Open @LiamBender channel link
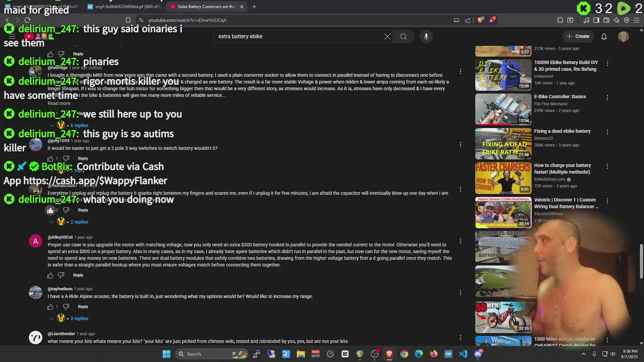 pos(61,334)
